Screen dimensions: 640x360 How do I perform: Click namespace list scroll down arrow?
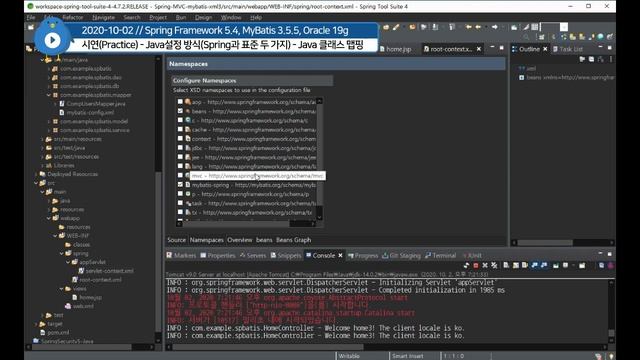click(x=320, y=218)
